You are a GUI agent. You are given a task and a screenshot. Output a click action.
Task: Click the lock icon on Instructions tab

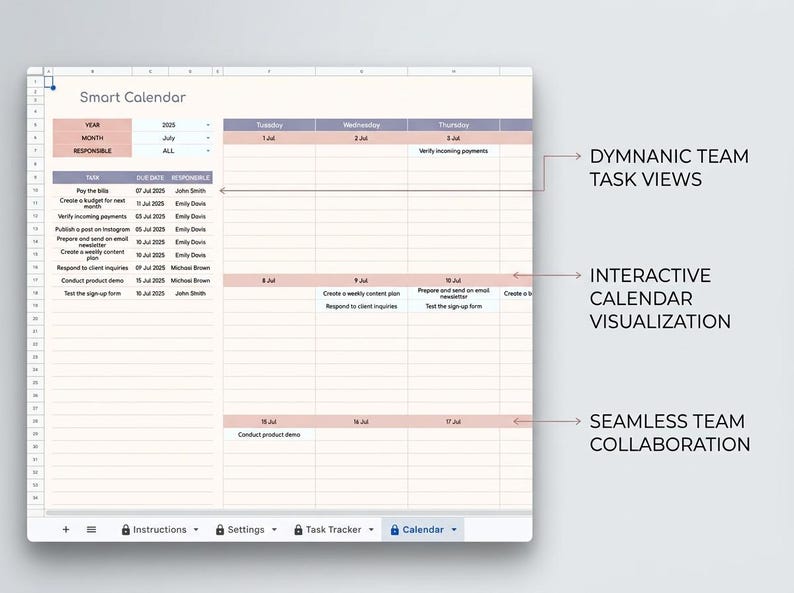tap(126, 529)
